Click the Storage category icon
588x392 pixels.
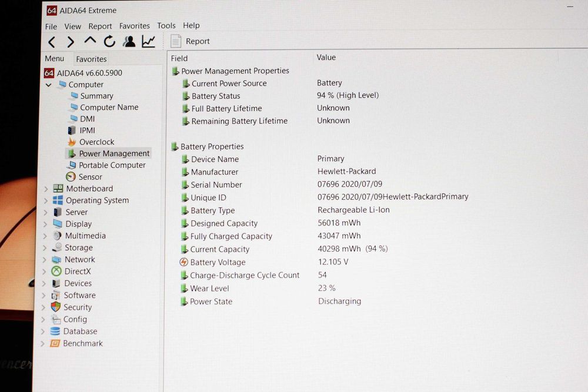tap(57, 247)
